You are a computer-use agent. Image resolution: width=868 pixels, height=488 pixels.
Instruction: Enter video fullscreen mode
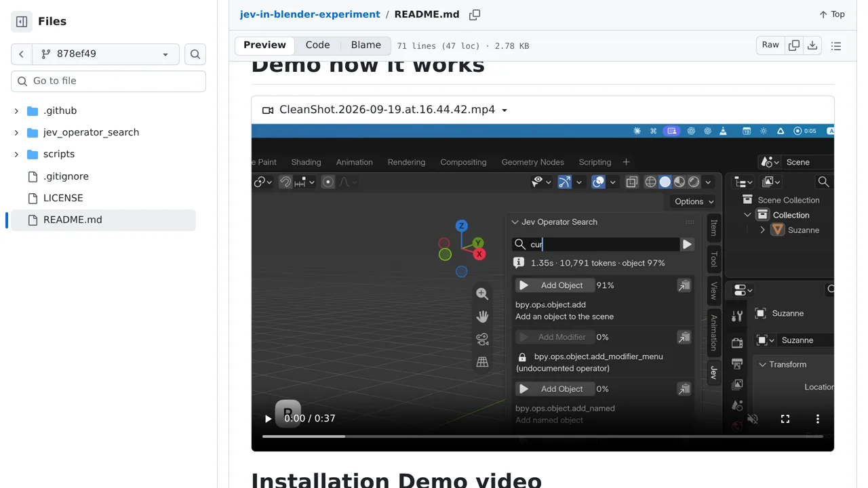coord(785,419)
